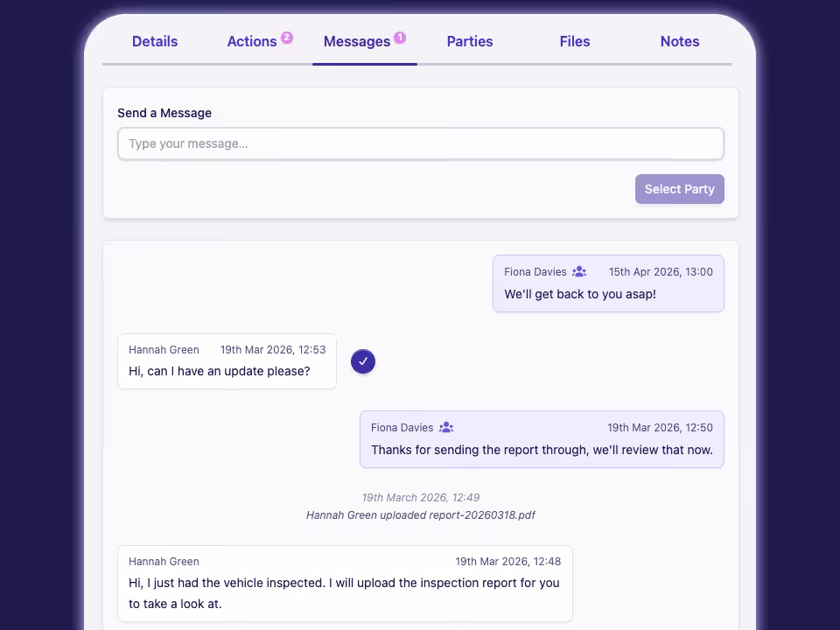Click the group icon beside Fiona Davies' latest message

(x=578, y=271)
